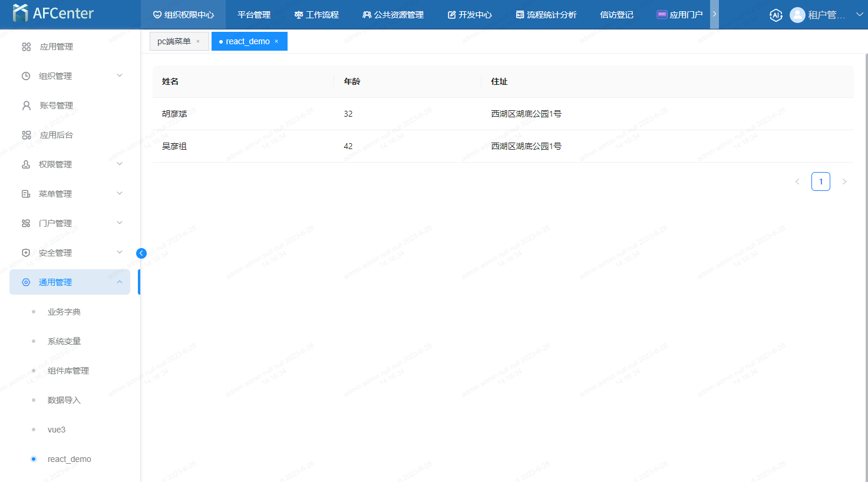The width and height of the screenshot is (868, 482).
Task: Click the 账号管理 person icon
Action: point(27,105)
